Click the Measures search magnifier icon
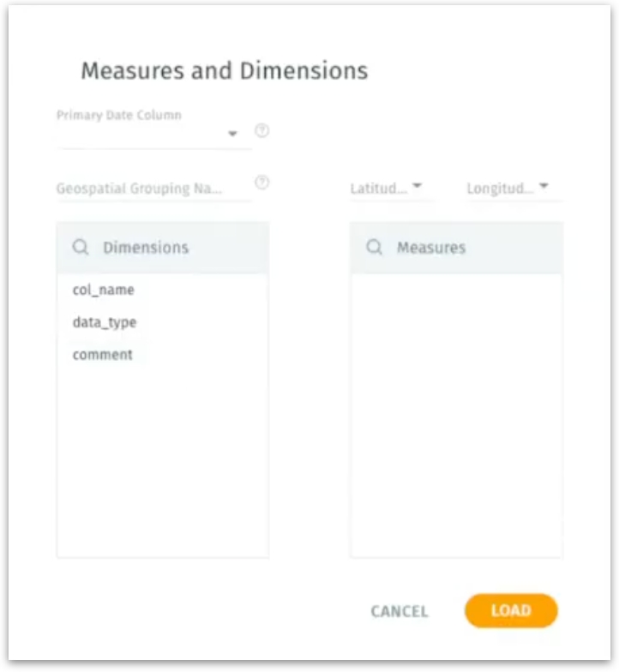 click(x=374, y=248)
